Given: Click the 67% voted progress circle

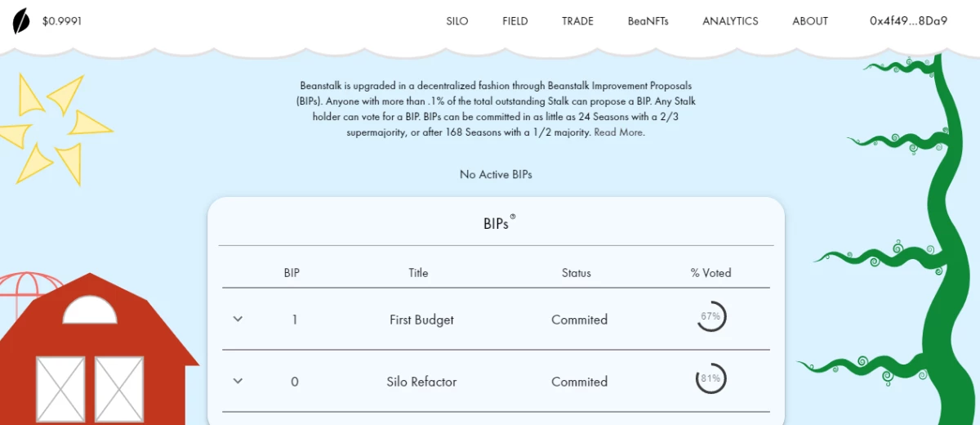Looking at the screenshot, I should coord(711,316).
